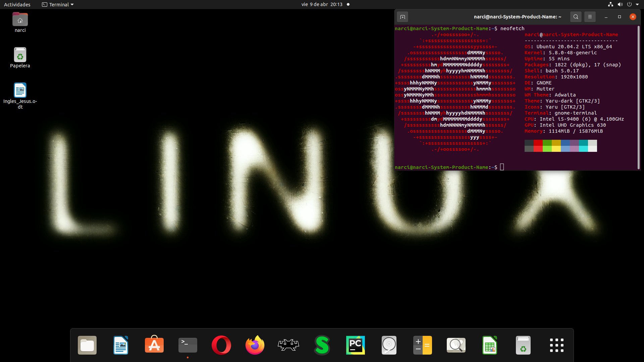The image size is (644, 362).
Task: Open the date and time calendar
Action: [322, 4]
